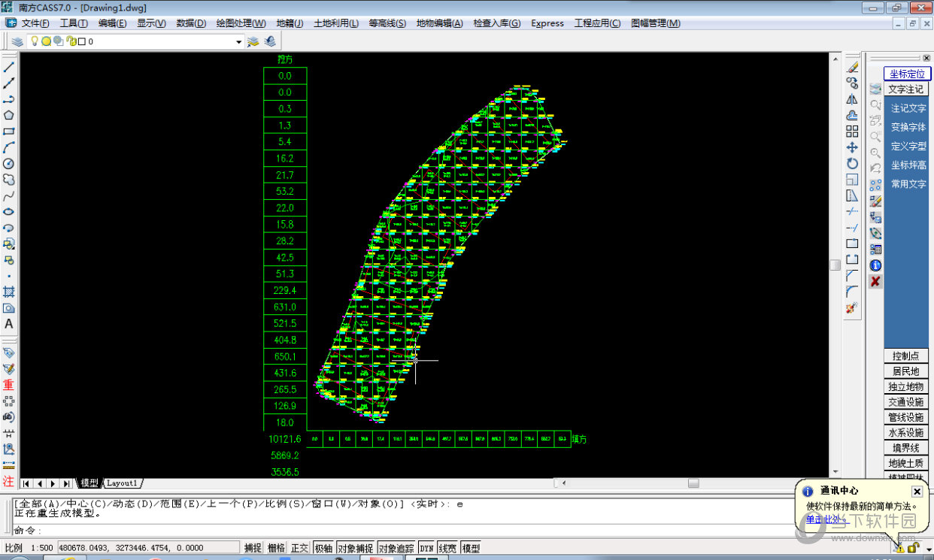Toggle 栅格 grid display in status bar
This screenshot has width=934, height=560.
[277, 549]
